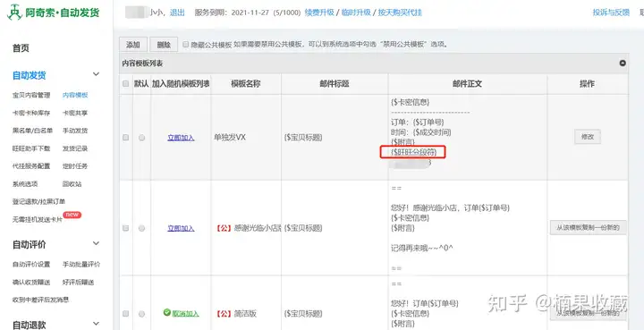Viewport: 644px width, 330px height.
Task: Click the 加入随机模板列表 column header
Action: [x=181, y=84]
